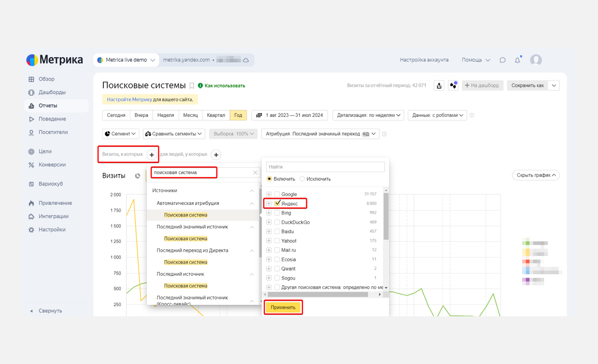Viewport: 598px width, 364px height.
Task: Open the Как использовать link
Action: point(221,86)
